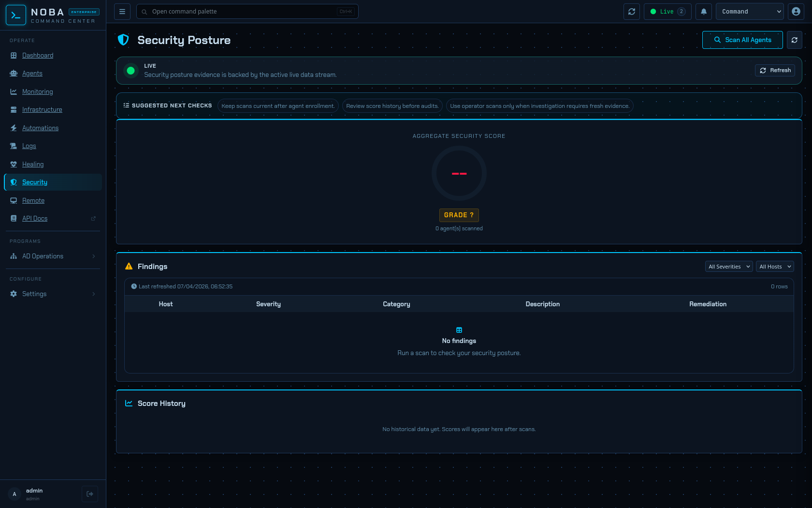Sort by the Host column header
The width and height of the screenshot is (812, 508).
[166, 304]
